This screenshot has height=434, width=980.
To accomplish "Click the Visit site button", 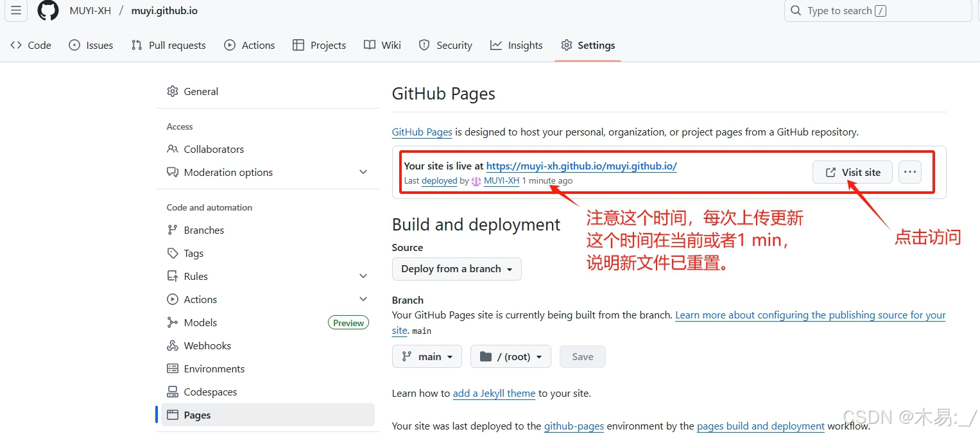I will point(852,172).
